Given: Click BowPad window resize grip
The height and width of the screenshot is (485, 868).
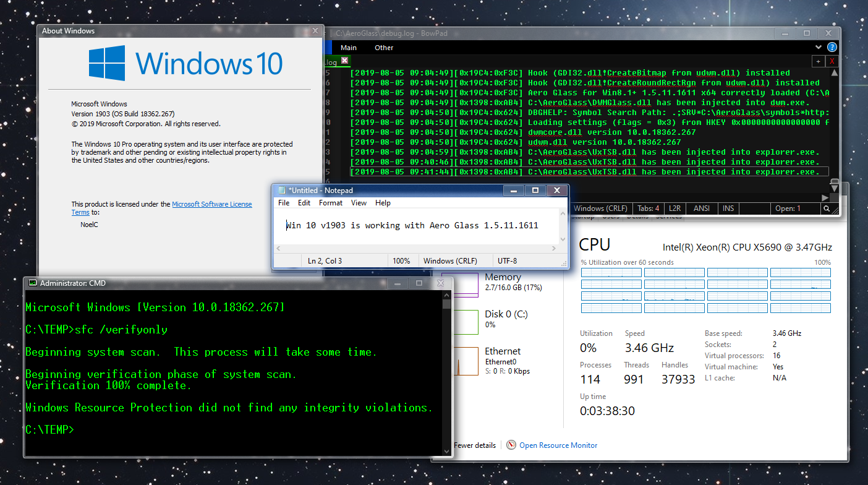Looking at the screenshot, I should point(834,212).
